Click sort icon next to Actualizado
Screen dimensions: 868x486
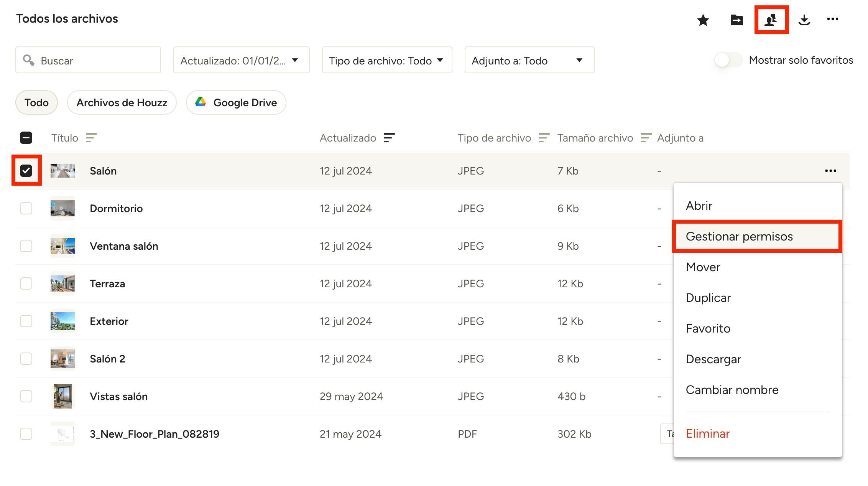[x=389, y=138]
